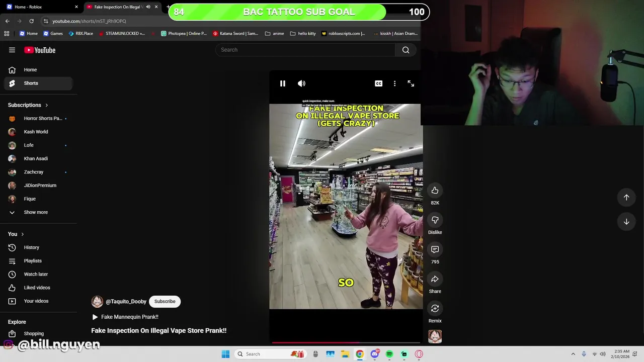
Task: Open Discord from the taskbar
Action: coord(374,354)
